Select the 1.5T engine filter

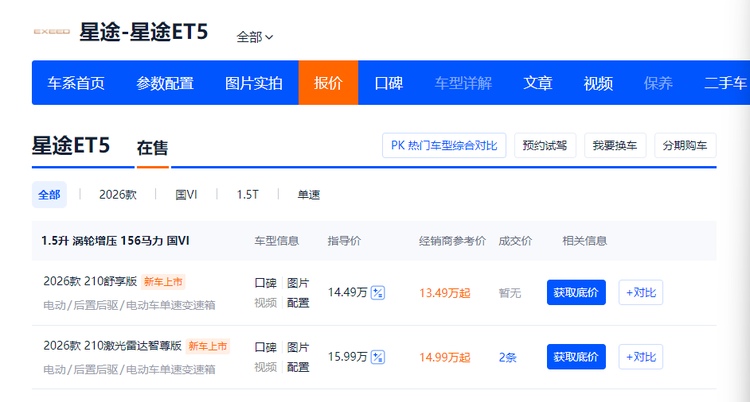tap(247, 195)
